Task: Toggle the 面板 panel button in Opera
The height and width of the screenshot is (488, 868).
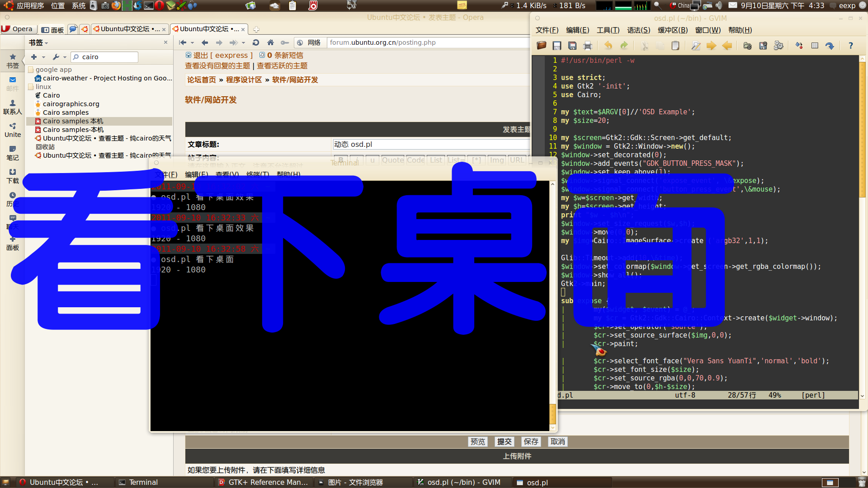Action: pos(52,30)
